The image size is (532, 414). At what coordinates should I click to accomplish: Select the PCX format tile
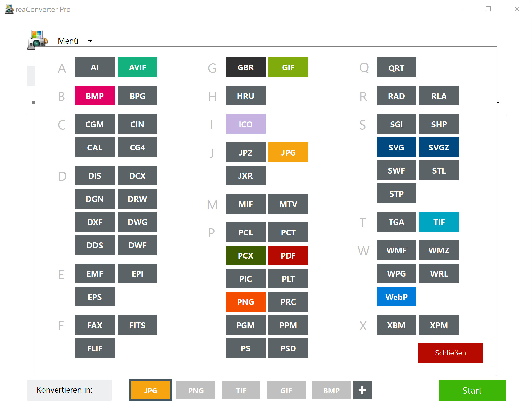point(245,255)
